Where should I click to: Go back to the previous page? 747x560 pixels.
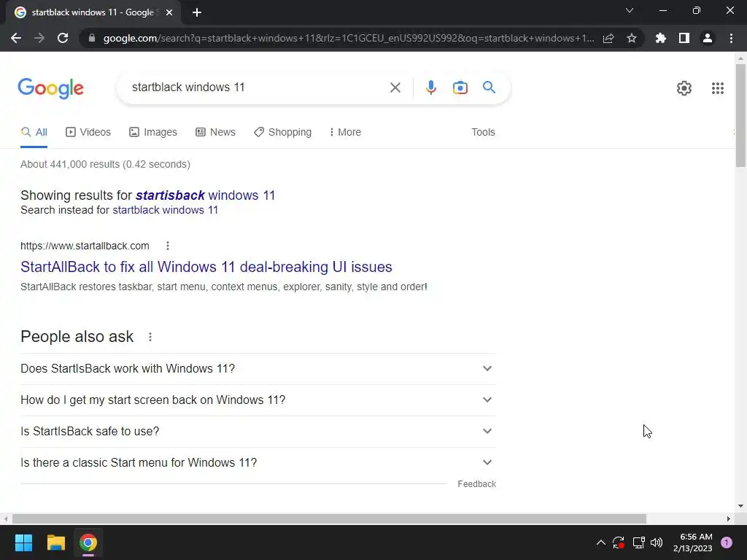tap(16, 38)
